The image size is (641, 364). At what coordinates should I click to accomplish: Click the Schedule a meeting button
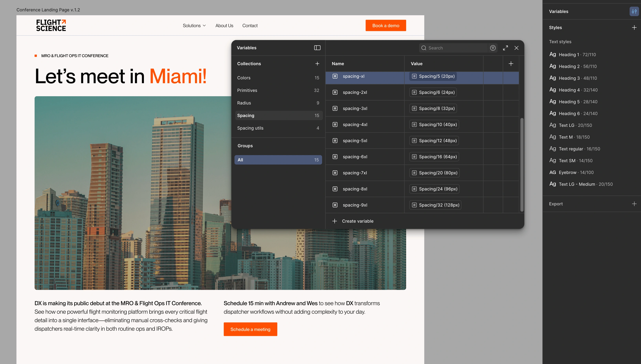pyautogui.click(x=250, y=329)
